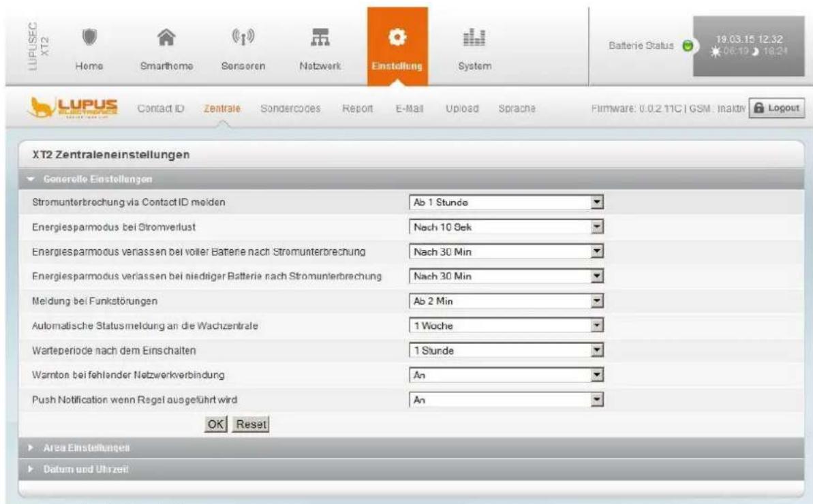Open Warteperiode nach dem Einschalten dropdown
This screenshot has height=504, width=813.
(x=506, y=351)
